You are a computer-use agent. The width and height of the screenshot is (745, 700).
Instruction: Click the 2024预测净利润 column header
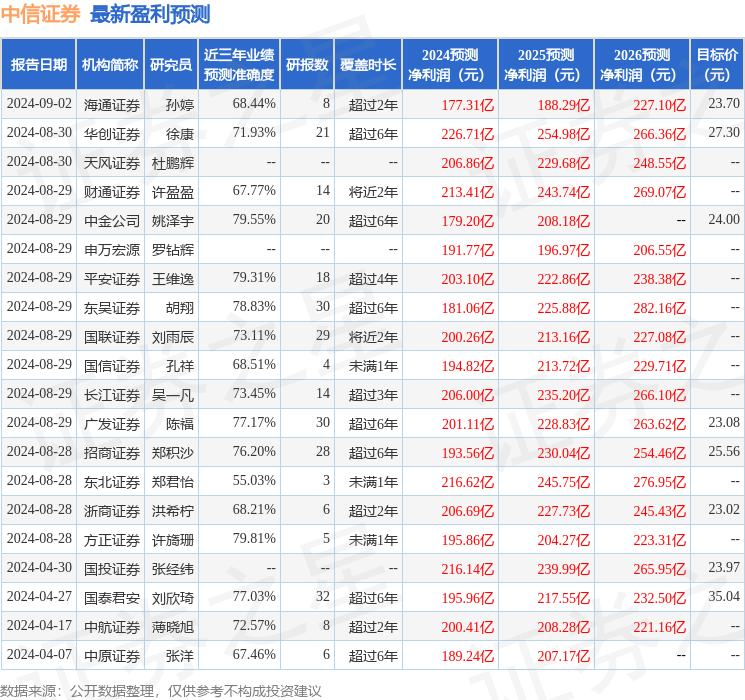450,65
